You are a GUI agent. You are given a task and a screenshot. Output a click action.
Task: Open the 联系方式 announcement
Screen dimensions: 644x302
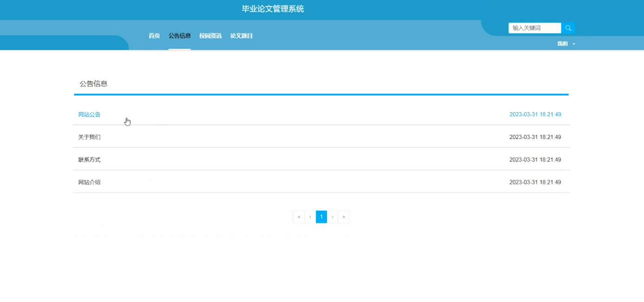click(89, 159)
